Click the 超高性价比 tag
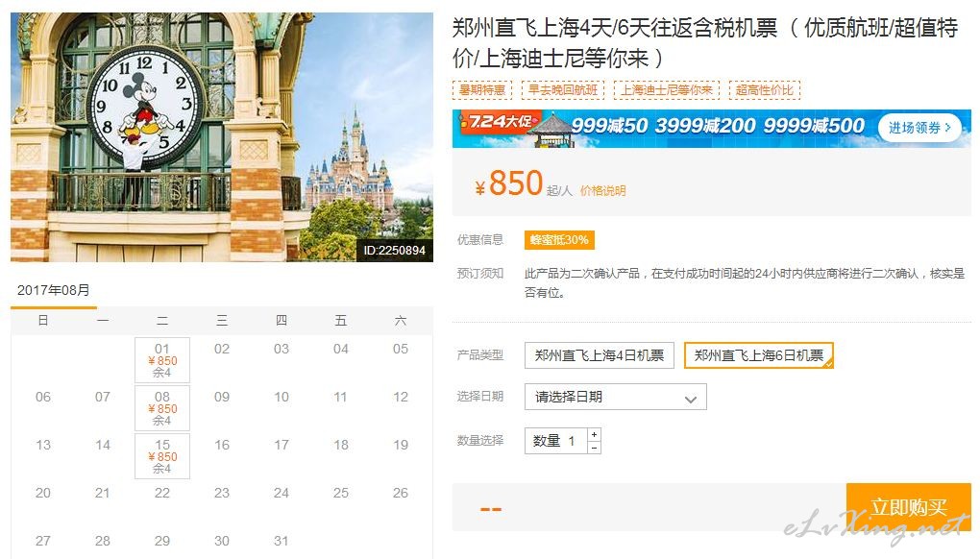The height and width of the screenshot is (559, 980). pyautogui.click(x=765, y=90)
